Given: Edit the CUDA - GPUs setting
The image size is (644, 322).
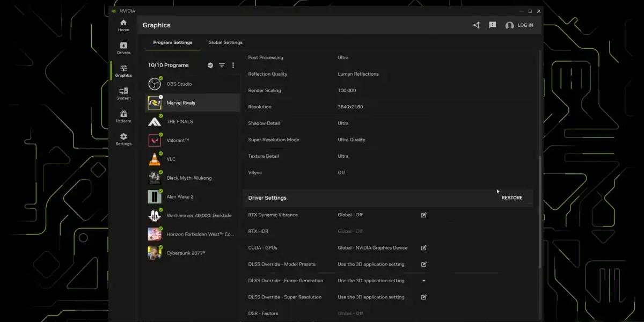Looking at the screenshot, I should click(x=424, y=248).
